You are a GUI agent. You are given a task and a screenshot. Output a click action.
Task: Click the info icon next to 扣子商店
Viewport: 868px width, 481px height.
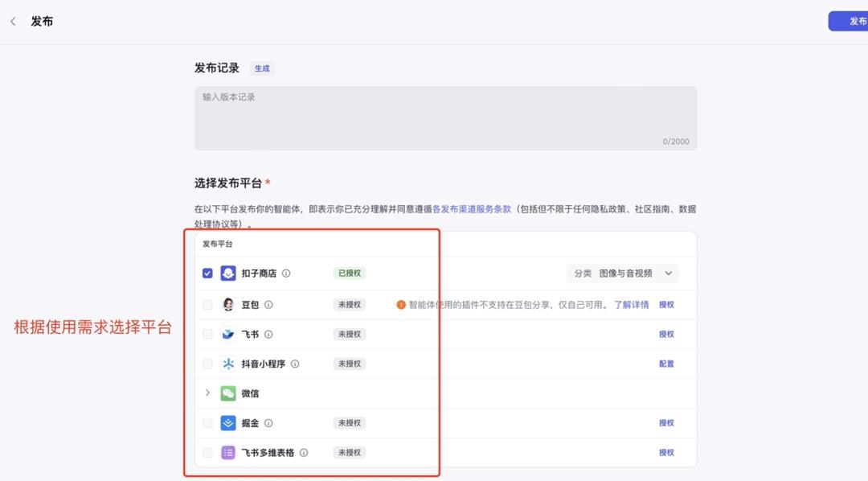pos(288,273)
